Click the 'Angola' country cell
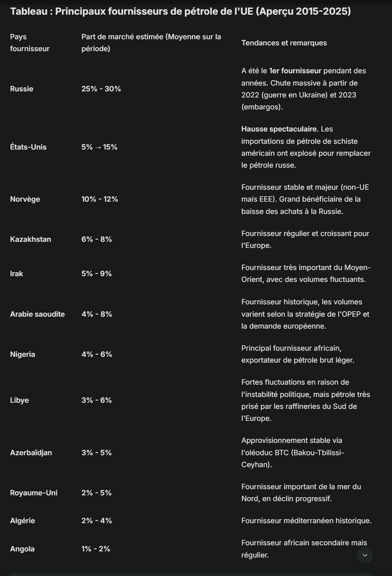 22,549
